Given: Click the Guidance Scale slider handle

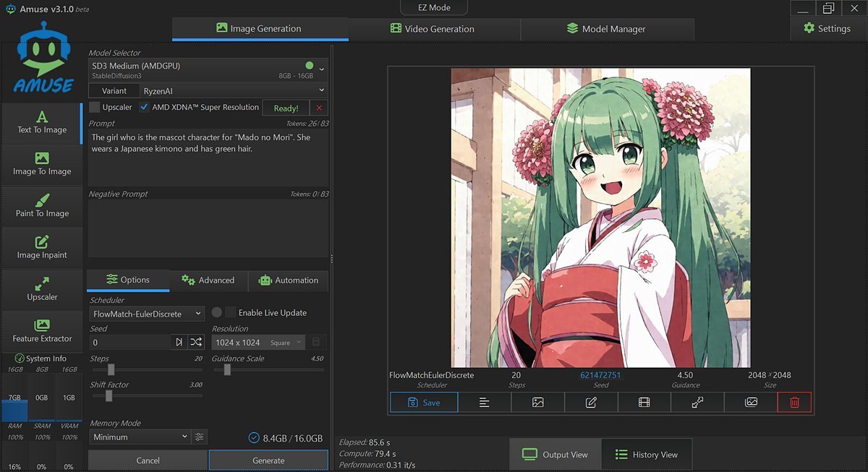Looking at the screenshot, I should [227, 369].
